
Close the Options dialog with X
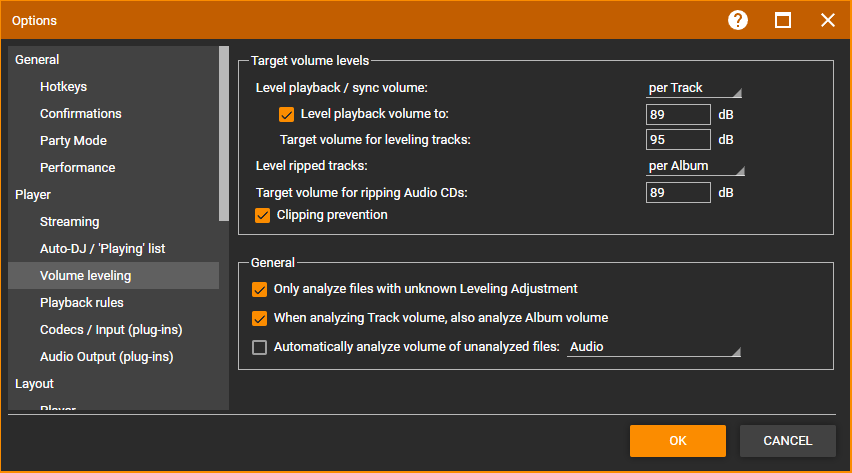click(x=827, y=20)
